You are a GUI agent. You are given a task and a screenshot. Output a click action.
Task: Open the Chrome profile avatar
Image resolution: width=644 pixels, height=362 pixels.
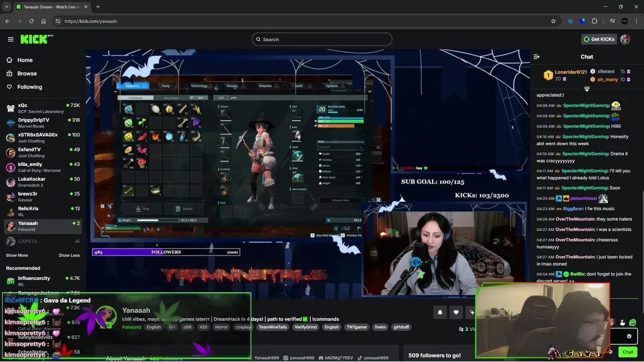pyautogui.click(x=624, y=21)
